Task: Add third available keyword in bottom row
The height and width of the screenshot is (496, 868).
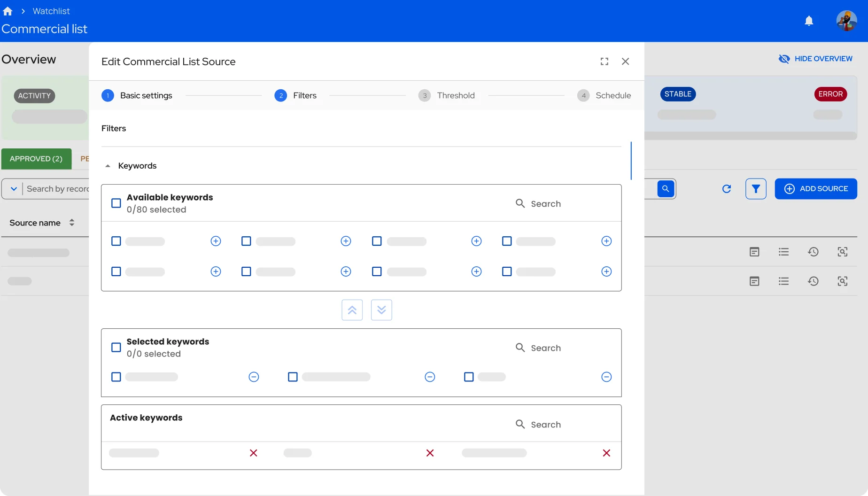Action: point(476,271)
